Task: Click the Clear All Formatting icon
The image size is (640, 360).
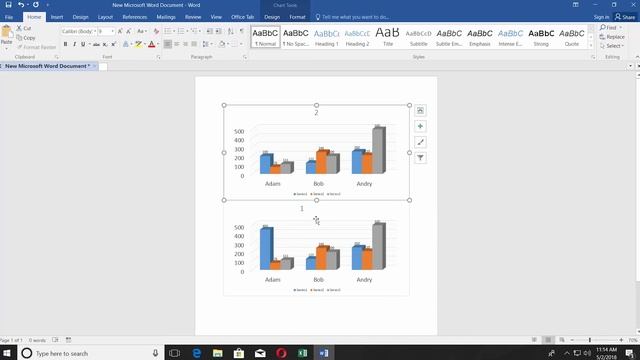Action: (x=156, y=31)
